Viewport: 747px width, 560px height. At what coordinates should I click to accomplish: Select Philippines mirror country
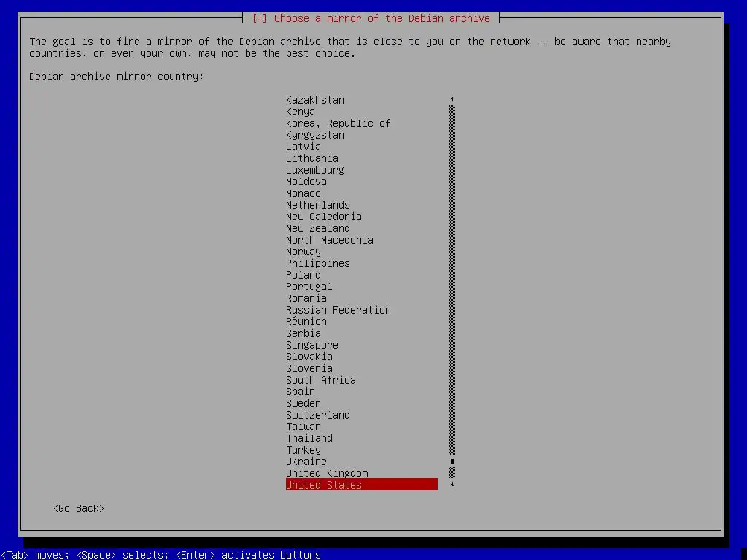point(318,263)
